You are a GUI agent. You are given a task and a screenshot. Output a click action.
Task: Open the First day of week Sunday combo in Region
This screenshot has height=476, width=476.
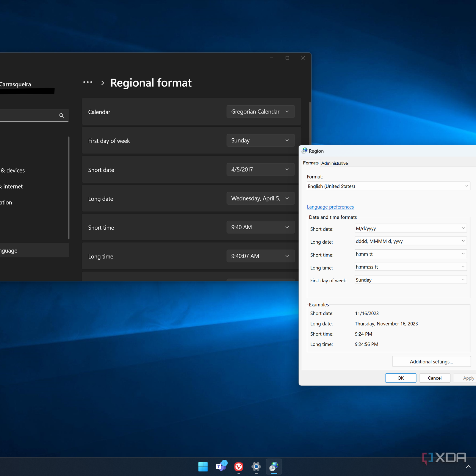pyautogui.click(x=411, y=280)
